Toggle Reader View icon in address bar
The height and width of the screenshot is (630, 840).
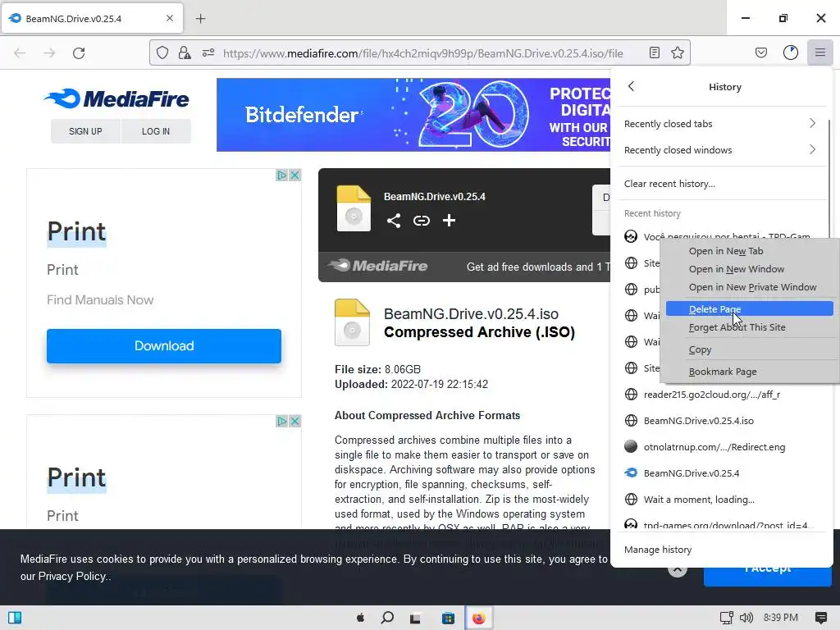coord(654,52)
